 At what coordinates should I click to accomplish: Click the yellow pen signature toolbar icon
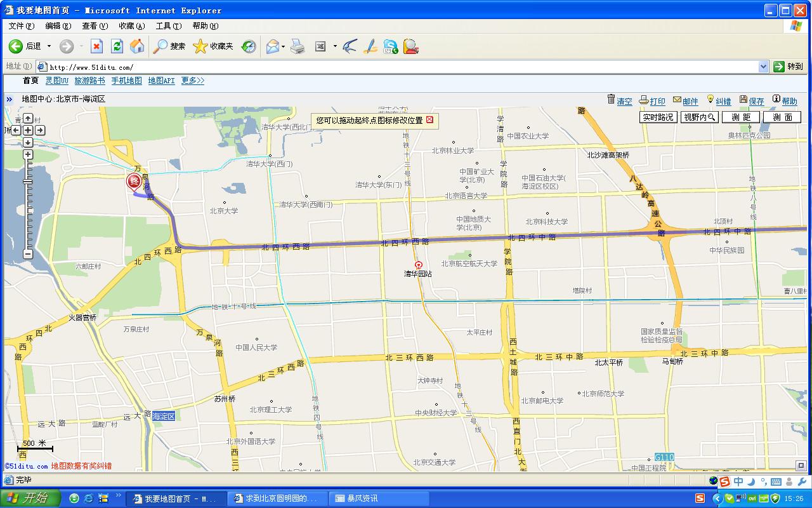pyautogui.click(x=370, y=46)
